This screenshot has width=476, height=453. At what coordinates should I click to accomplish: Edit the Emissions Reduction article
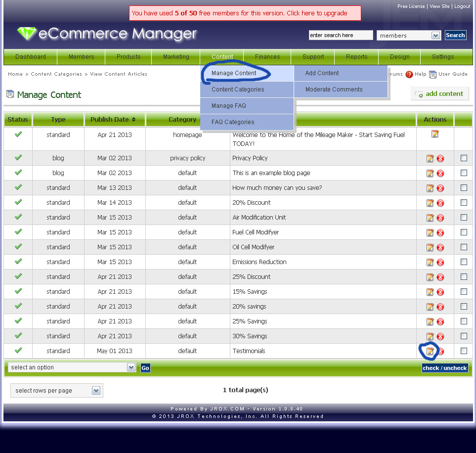(430, 262)
